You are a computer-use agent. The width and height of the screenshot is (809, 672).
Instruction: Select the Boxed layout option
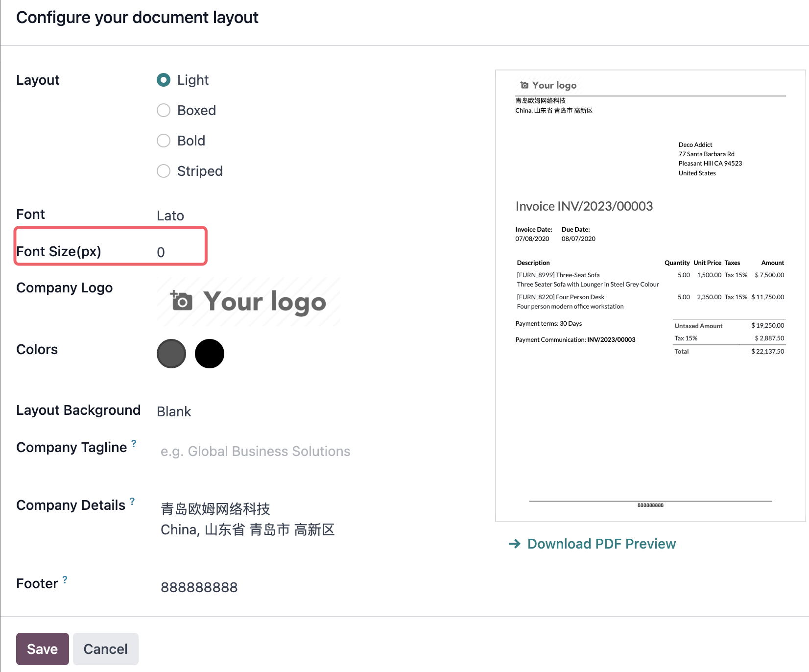(x=164, y=110)
